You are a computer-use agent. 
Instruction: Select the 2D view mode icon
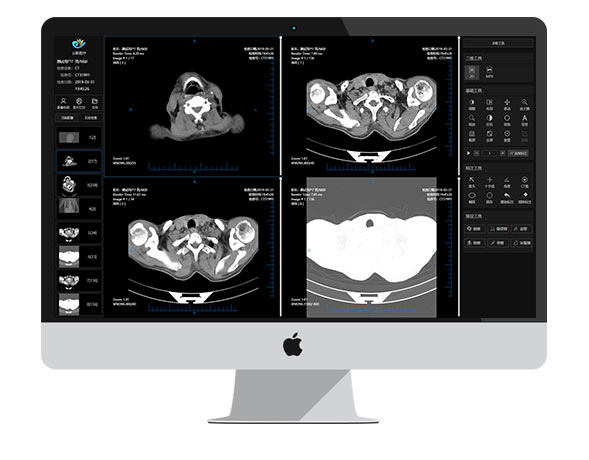(x=472, y=72)
